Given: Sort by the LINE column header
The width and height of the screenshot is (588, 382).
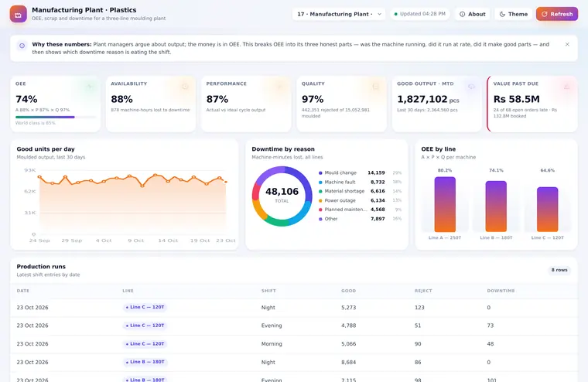Looking at the screenshot, I should point(128,291).
